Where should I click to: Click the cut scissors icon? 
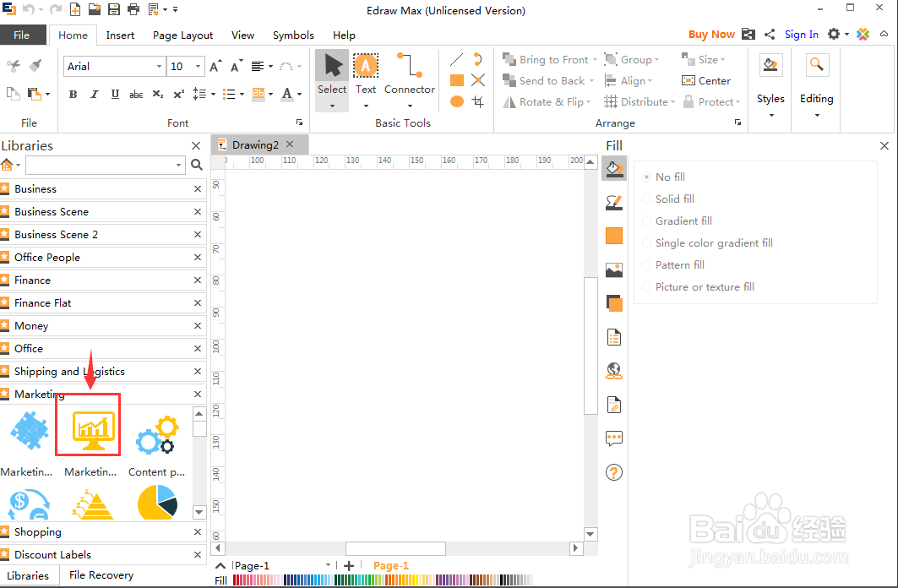[14, 65]
